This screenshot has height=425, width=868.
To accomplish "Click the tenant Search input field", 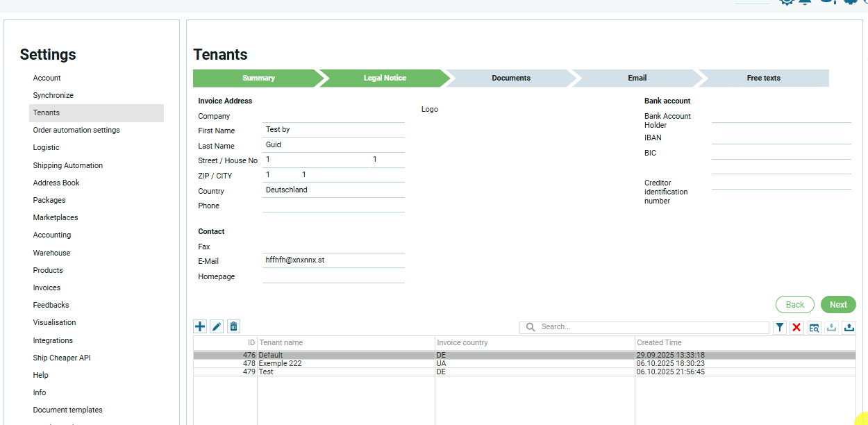I will [x=651, y=326].
